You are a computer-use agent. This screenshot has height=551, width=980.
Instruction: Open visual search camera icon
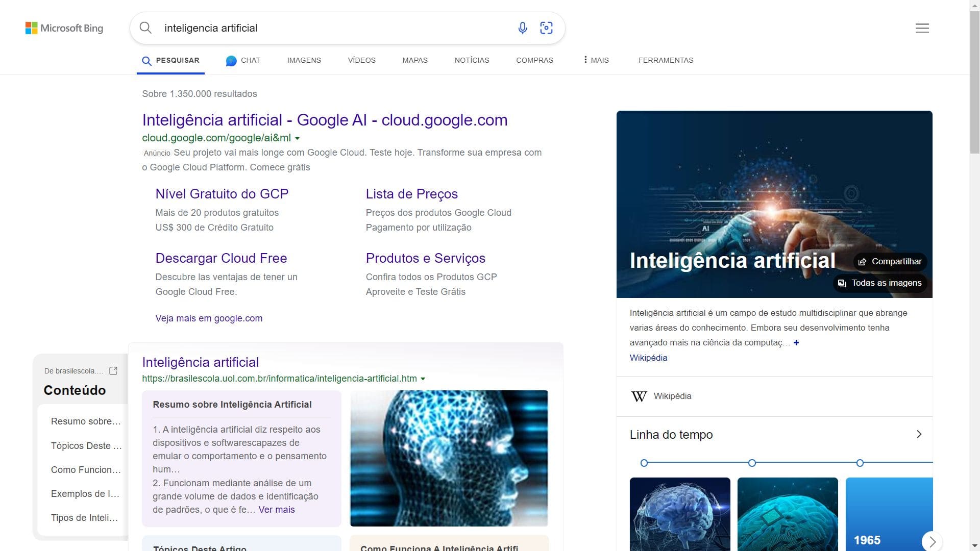click(546, 28)
